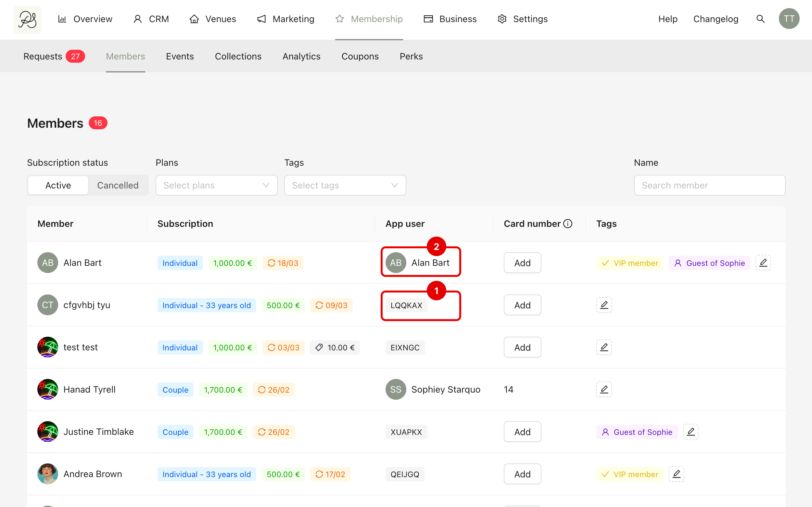
Task: Click the search magnifier icon
Action: tap(760, 19)
